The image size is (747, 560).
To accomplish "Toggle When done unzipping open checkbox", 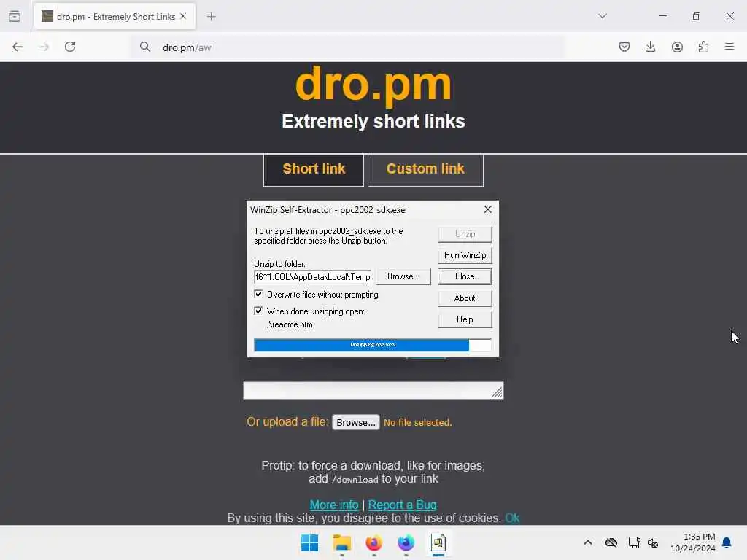I will (258, 311).
